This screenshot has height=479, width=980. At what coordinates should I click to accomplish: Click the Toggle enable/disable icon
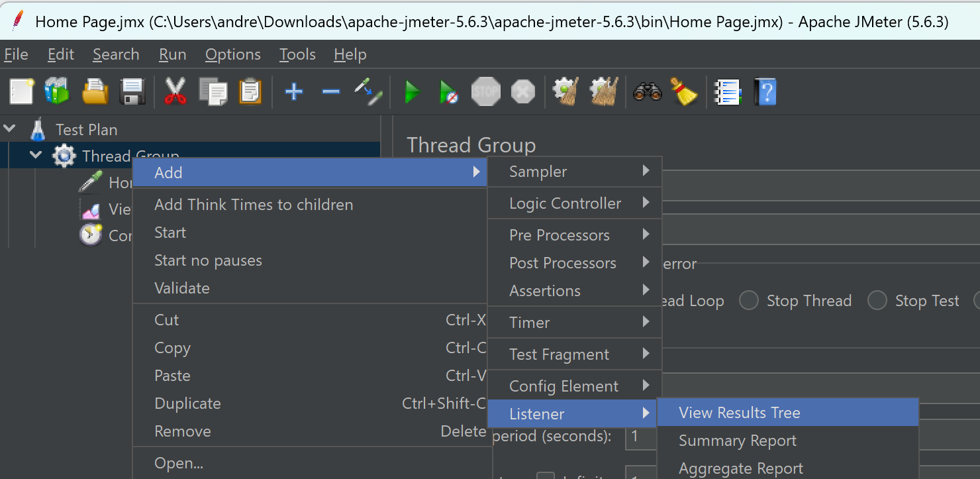click(367, 91)
